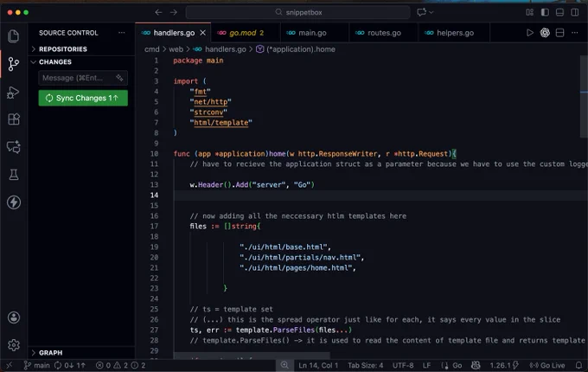This screenshot has height=372, width=588.
Task: Open the notifications bell
Action: click(579, 365)
